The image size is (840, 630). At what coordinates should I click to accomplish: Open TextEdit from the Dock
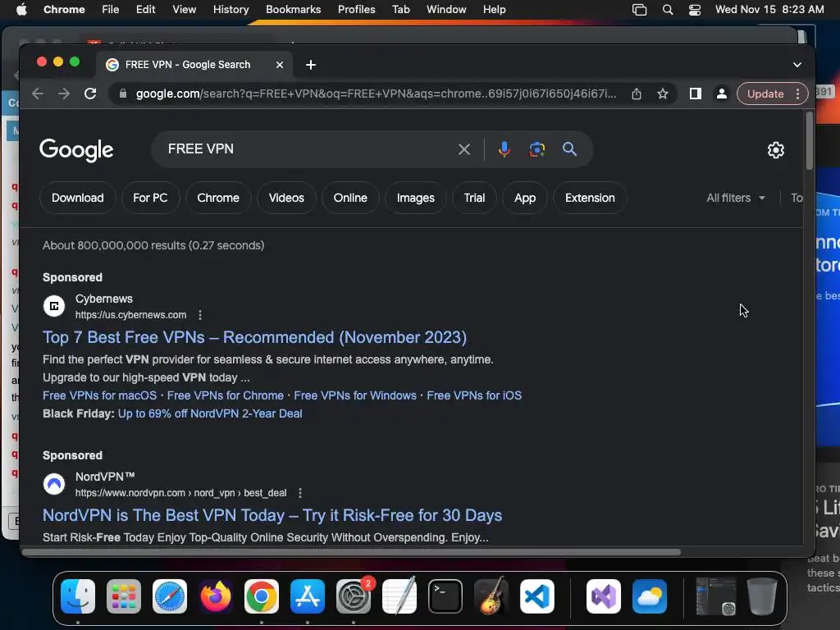(399, 596)
